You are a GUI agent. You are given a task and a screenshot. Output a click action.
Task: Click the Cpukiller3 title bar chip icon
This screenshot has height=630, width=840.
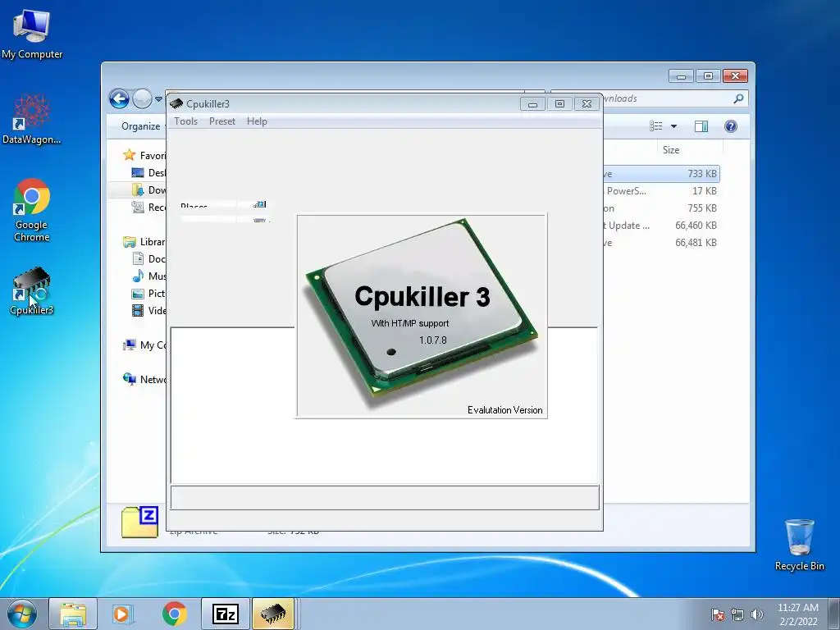click(176, 103)
